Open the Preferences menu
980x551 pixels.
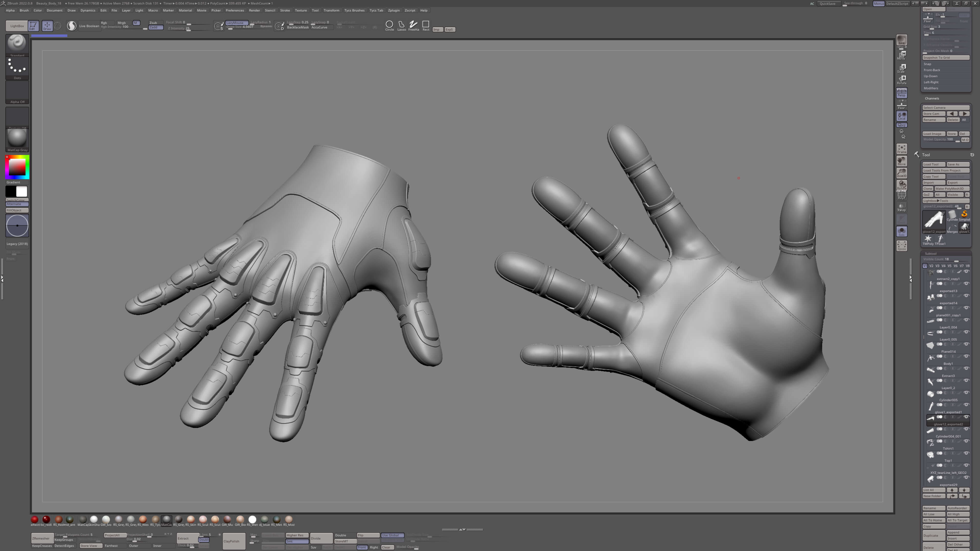(x=235, y=10)
